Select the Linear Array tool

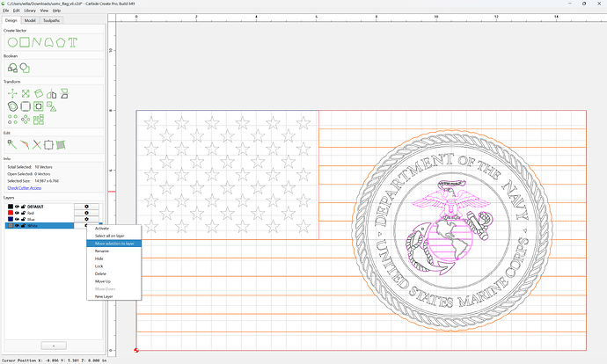pyautogui.click(x=13, y=120)
